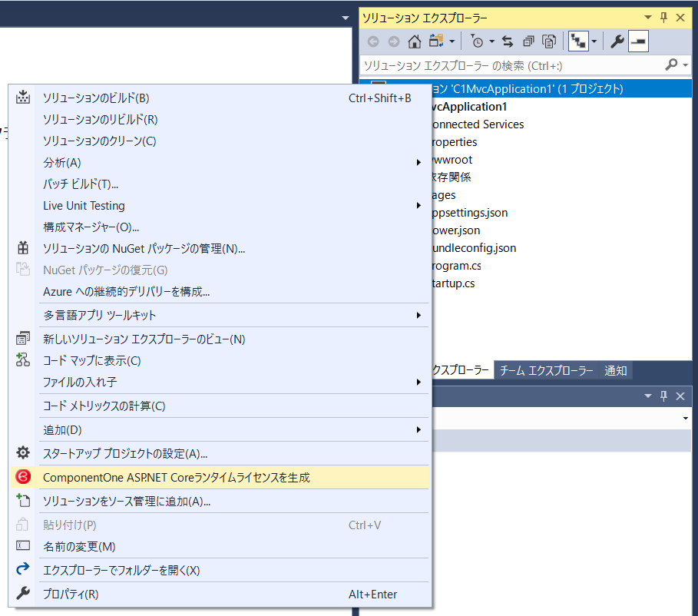Open the editor tab list dropdown arrow

pyautogui.click(x=346, y=18)
